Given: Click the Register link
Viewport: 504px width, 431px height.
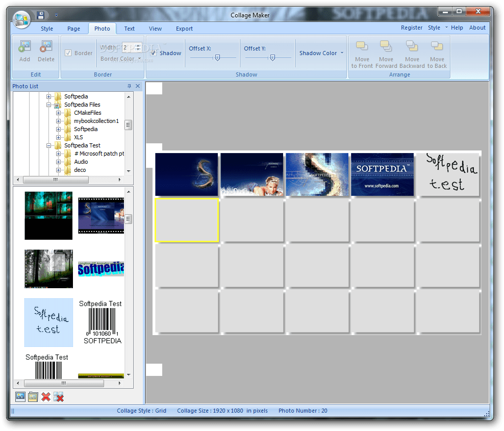Looking at the screenshot, I should [x=412, y=28].
